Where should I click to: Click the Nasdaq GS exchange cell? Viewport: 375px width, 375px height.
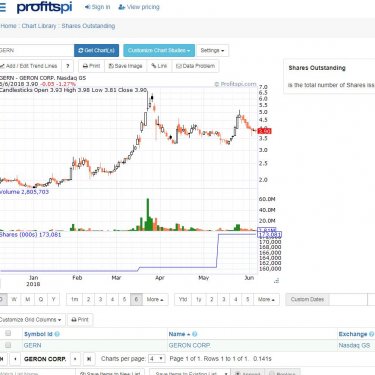click(354, 345)
